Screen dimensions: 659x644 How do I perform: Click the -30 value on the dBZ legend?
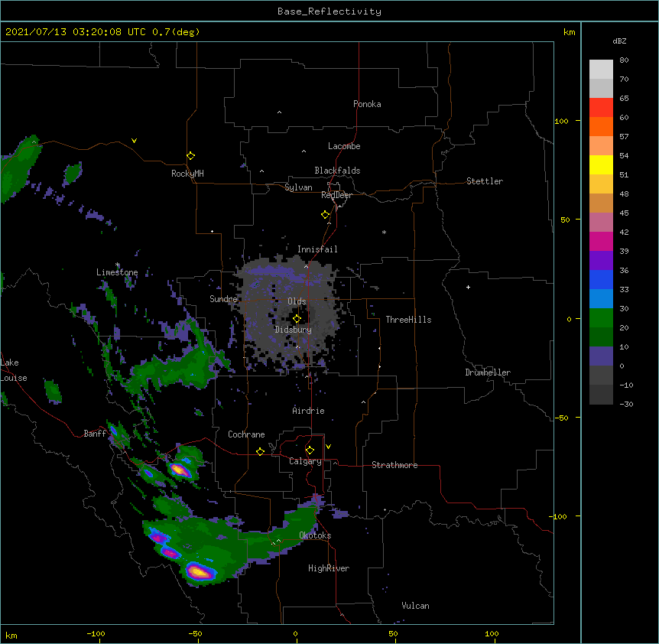626,404
